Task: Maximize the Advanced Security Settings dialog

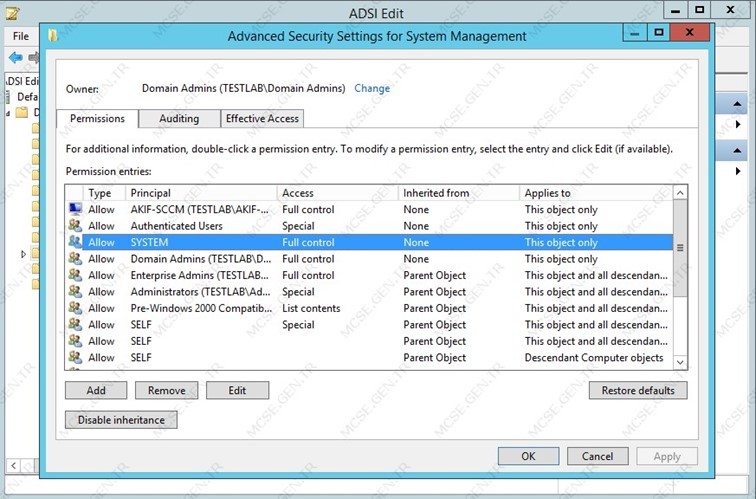Action: pos(659,33)
